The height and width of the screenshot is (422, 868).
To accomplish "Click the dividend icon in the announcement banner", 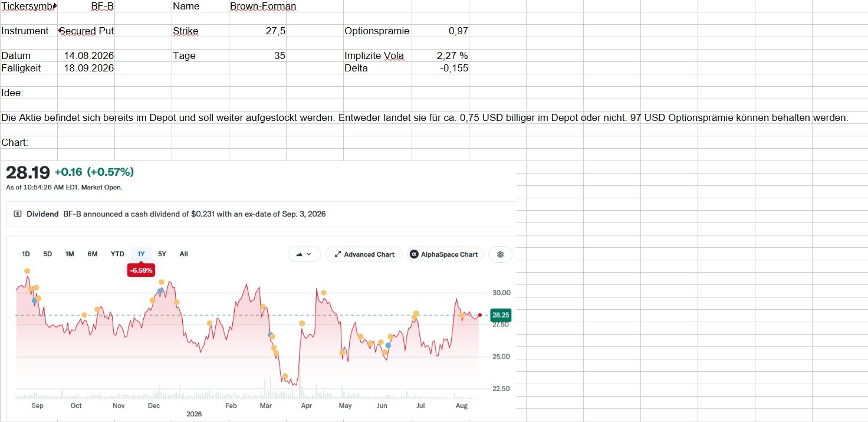I will [18, 214].
